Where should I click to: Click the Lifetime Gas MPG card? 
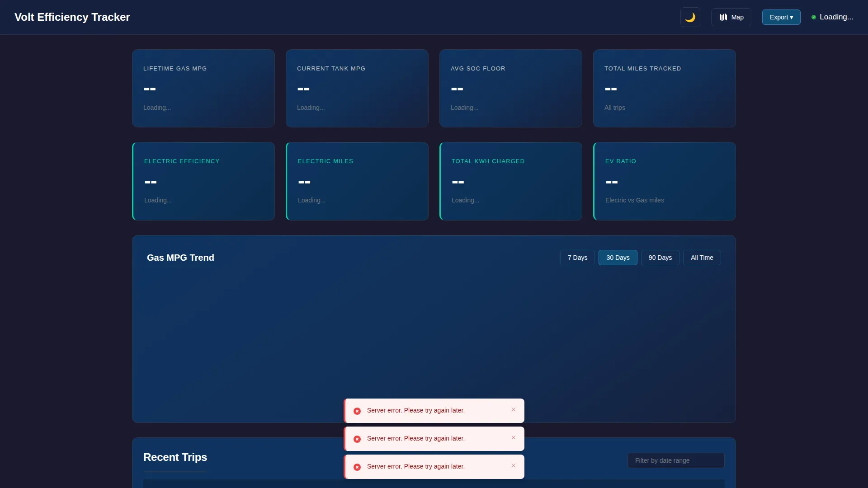point(203,88)
